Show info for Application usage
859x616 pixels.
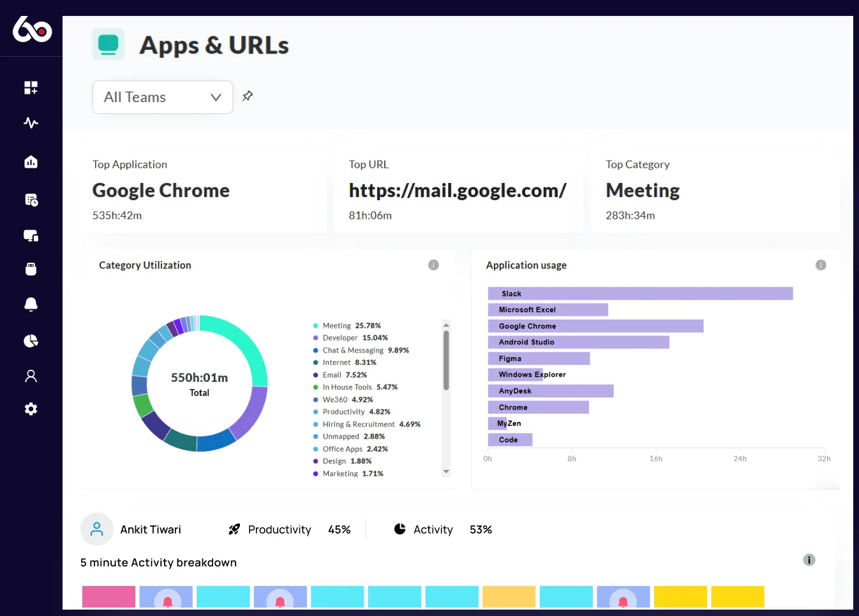pos(821,265)
